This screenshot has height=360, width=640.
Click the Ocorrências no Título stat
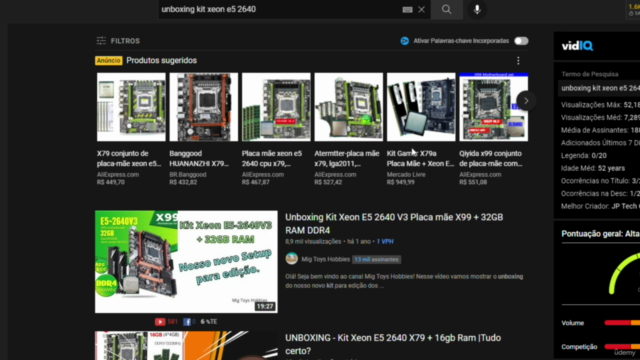click(x=600, y=181)
